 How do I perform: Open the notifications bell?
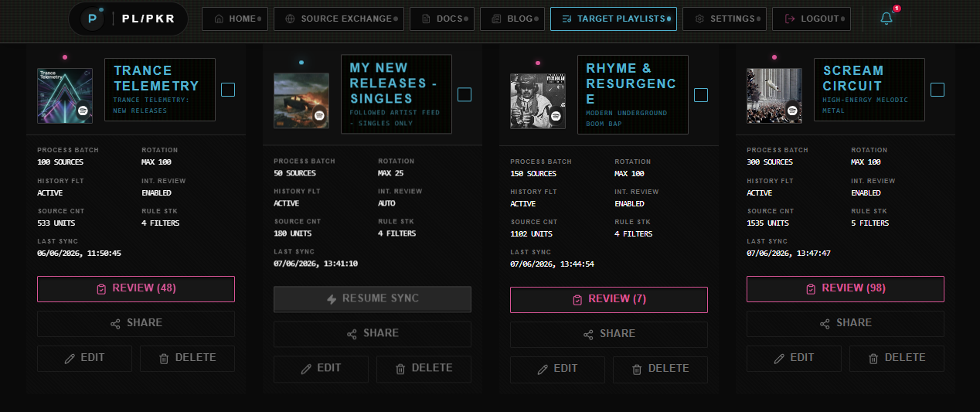click(x=886, y=19)
